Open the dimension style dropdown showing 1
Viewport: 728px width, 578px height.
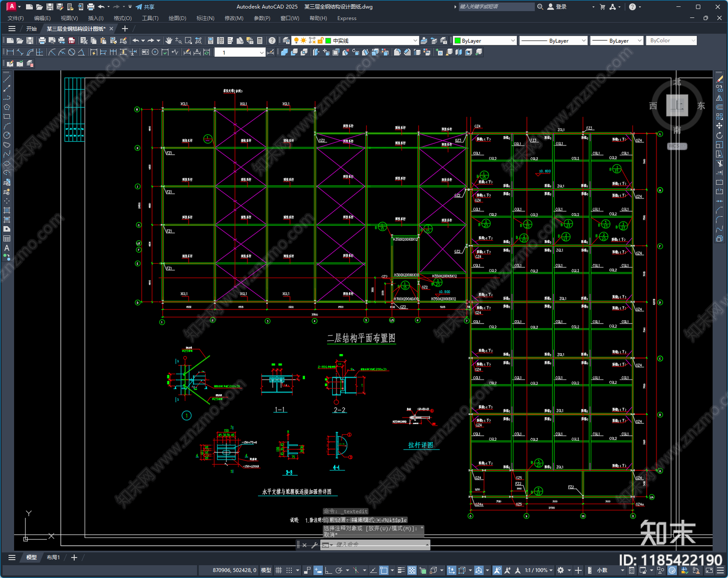(240, 52)
